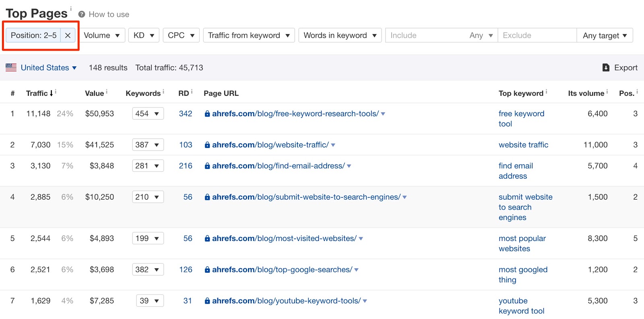The height and width of the screenshot is (319, 644).
Task: Open United States country selector
Action: click(x=49, y=68)
